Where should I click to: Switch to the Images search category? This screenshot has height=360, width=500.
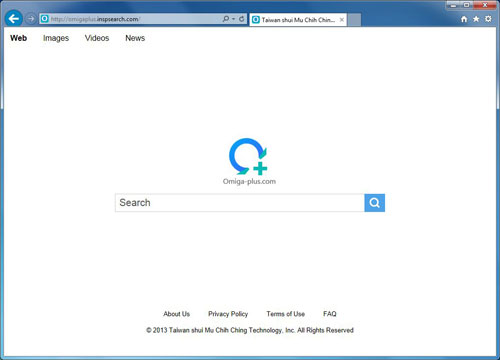[56, 38]
